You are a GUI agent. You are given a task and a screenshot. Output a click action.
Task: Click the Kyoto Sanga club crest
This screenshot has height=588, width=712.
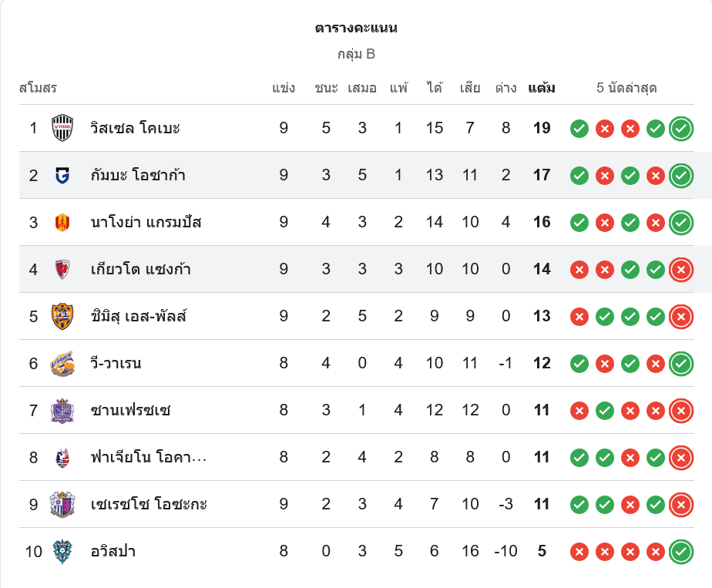(x=62, y=270)
